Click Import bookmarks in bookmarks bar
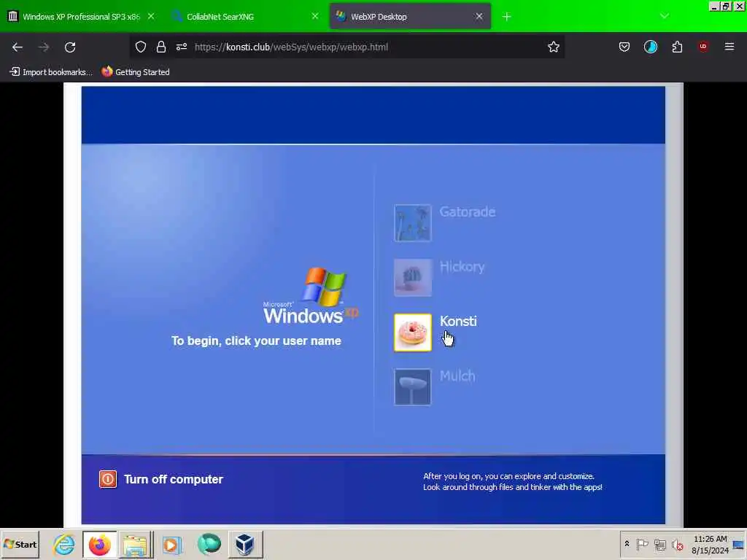 51,72
